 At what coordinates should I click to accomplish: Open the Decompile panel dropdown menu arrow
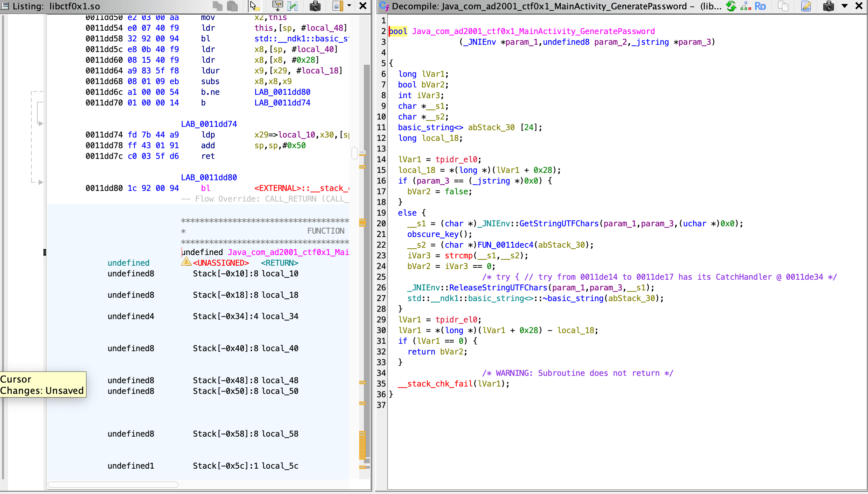point(845,6)
